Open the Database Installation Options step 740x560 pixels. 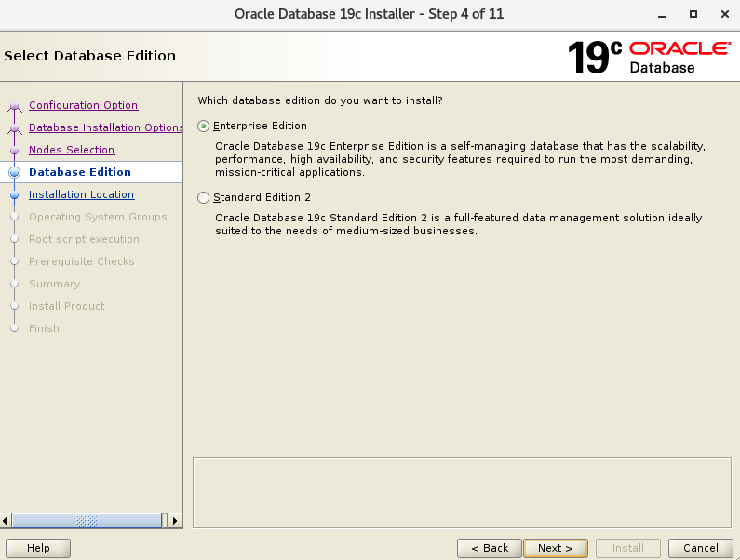pyautogui.click(x=106, y=127)
